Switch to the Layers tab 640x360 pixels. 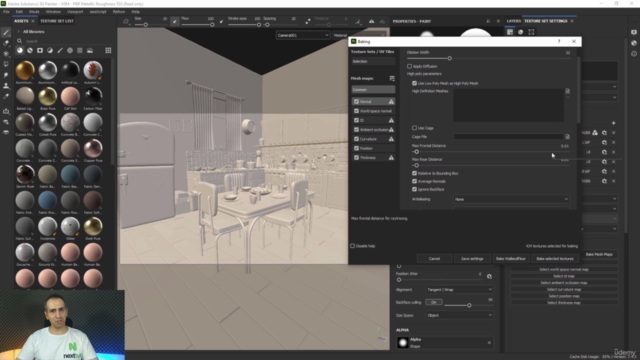tap(513, 21)
